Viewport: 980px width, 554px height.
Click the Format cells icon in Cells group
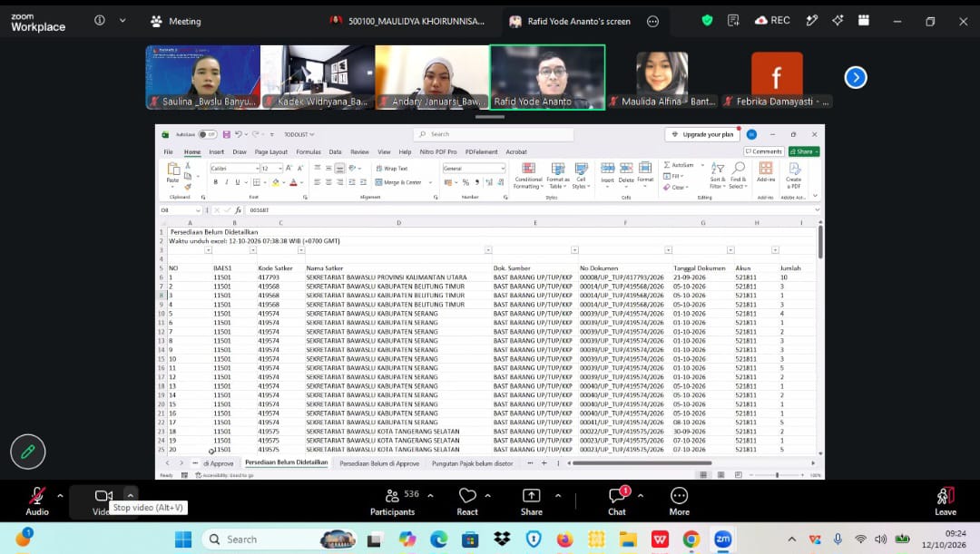coord(645,168)
